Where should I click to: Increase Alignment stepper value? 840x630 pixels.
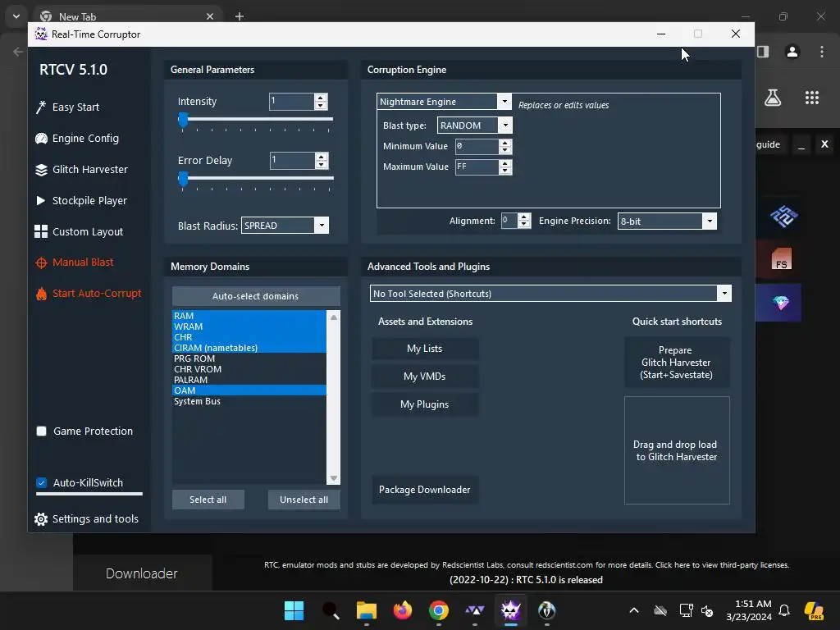pos(524,217)
